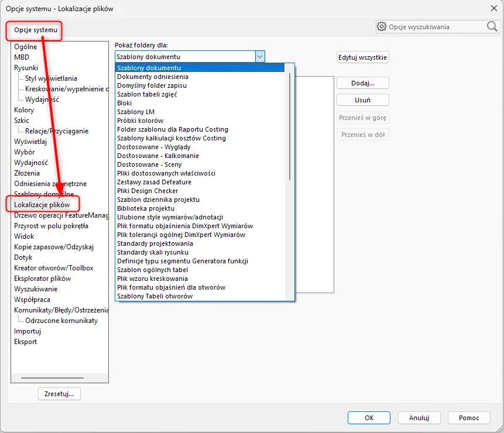
Task: Choose Domyślny folder zapisu option
Action: pyautogui.click(x=200, y=85)
